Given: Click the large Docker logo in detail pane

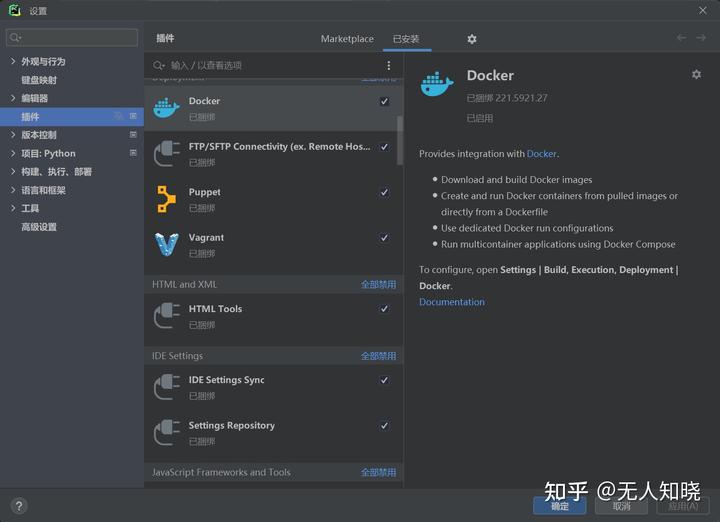Looking at the screenshot, I should pyautogui.click(x=437, y=84).
